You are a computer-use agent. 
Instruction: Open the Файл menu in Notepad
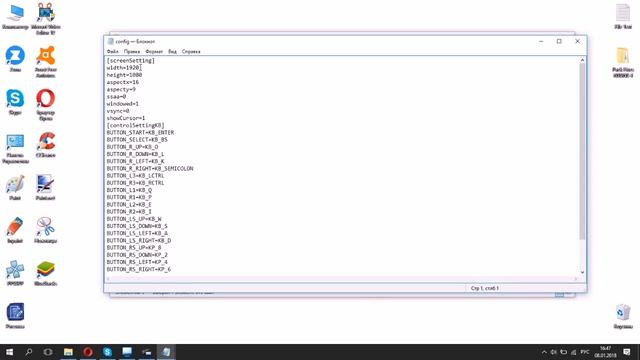click(113, 51)
